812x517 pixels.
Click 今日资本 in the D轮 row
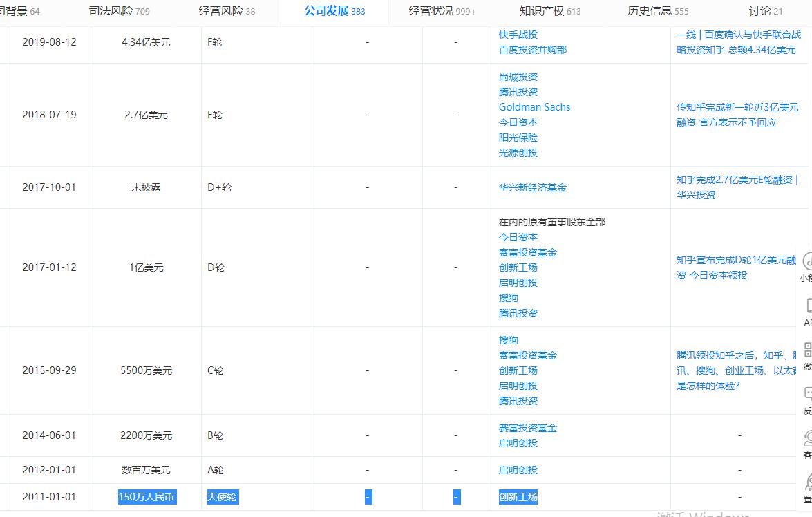pyautogui.click(x=518, y=237)
